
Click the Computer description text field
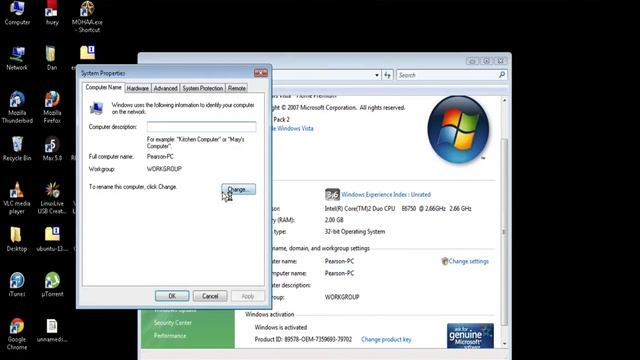click(202, 127)
